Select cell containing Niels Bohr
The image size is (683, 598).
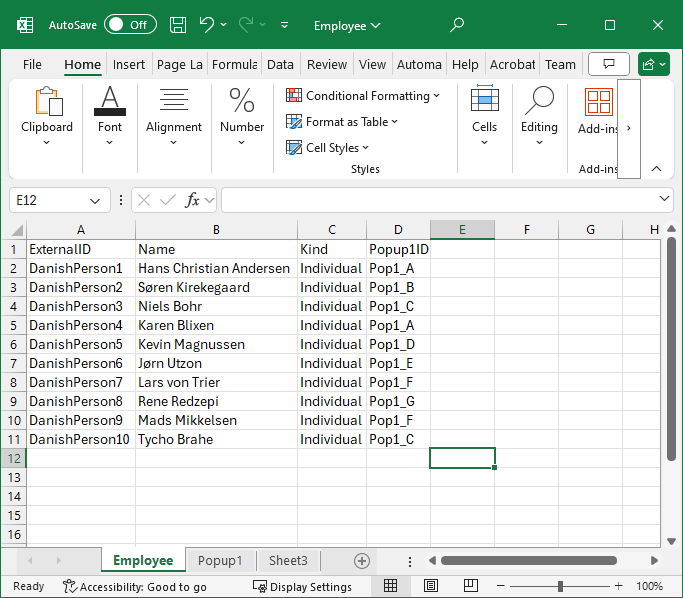click(216, 306)
